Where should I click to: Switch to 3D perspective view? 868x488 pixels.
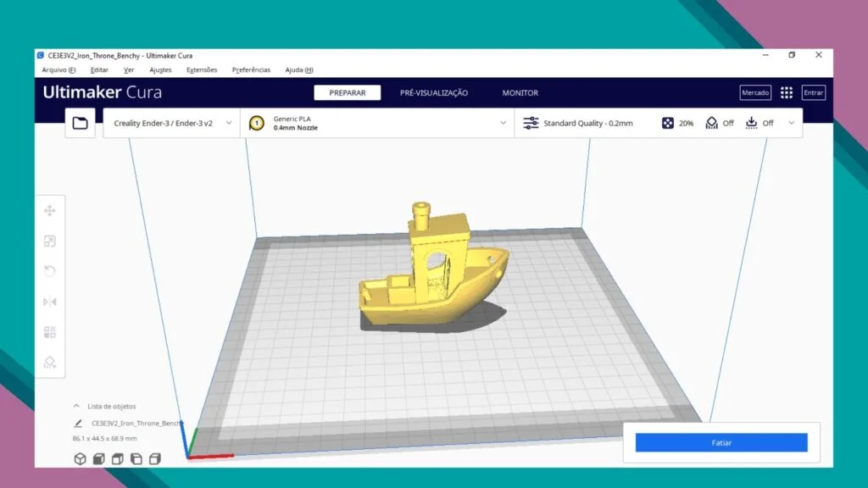click(x=81, y=458)
